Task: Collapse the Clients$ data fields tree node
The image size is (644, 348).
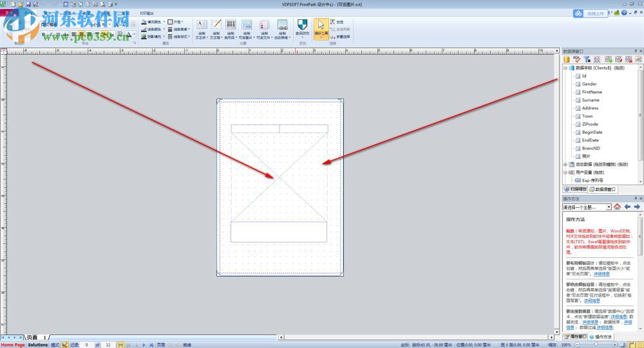Action: coord(565,68)
